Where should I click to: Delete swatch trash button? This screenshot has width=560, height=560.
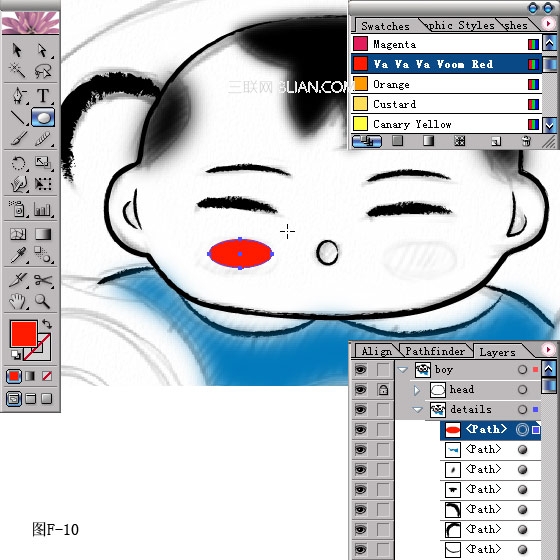pyautogui.click(x=526, y=141)
